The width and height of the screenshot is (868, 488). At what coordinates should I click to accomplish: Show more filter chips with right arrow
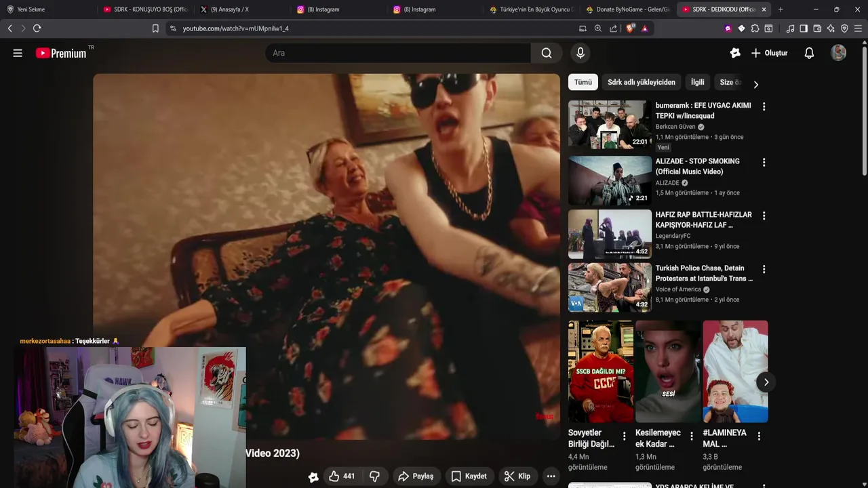(756, 85)
